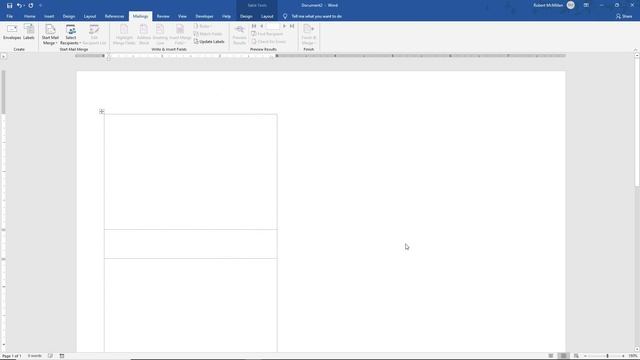This screenshot has width=640, height=360.
Task: Open the Select Recipients dropdown
Action: tap(71, 35)
